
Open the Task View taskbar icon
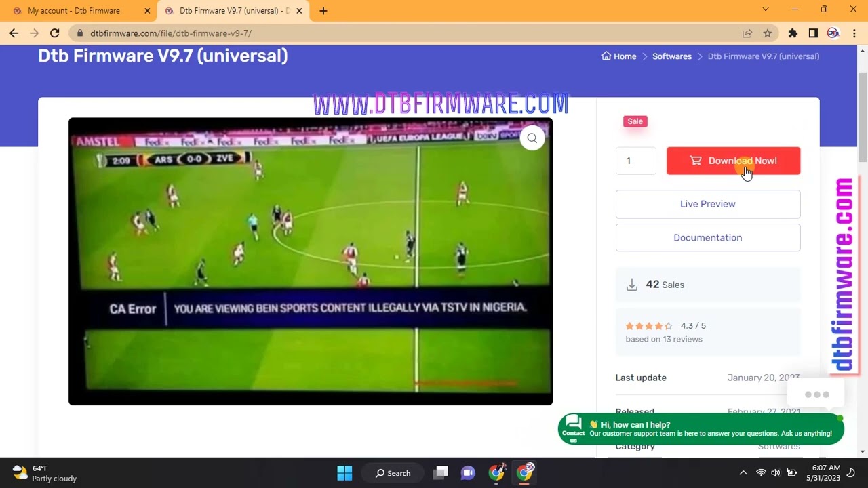click(441, 473)
